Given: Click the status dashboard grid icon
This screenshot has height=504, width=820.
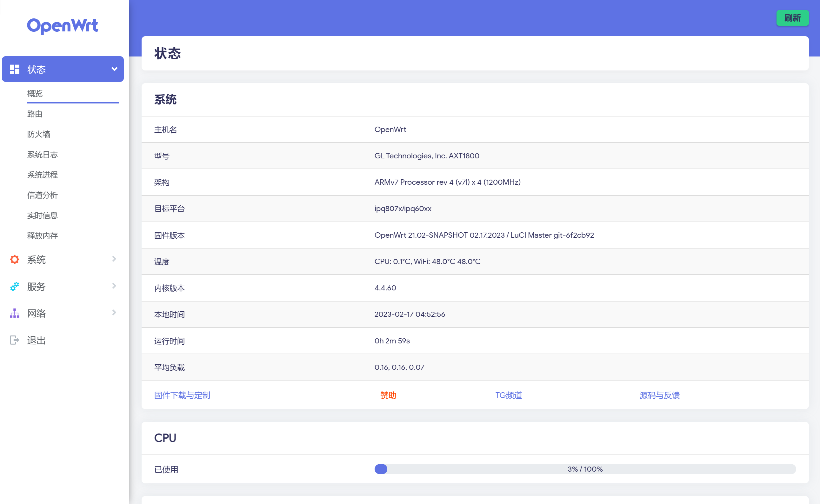Looking at the screenshot, I should pos(14,69).
